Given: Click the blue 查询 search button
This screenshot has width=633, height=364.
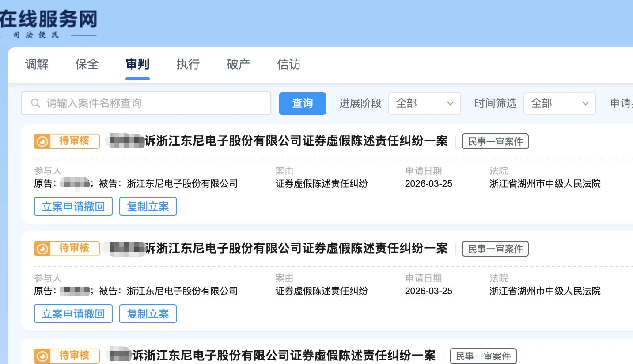Looking at the screenshot, I should (x=302, y=103).
